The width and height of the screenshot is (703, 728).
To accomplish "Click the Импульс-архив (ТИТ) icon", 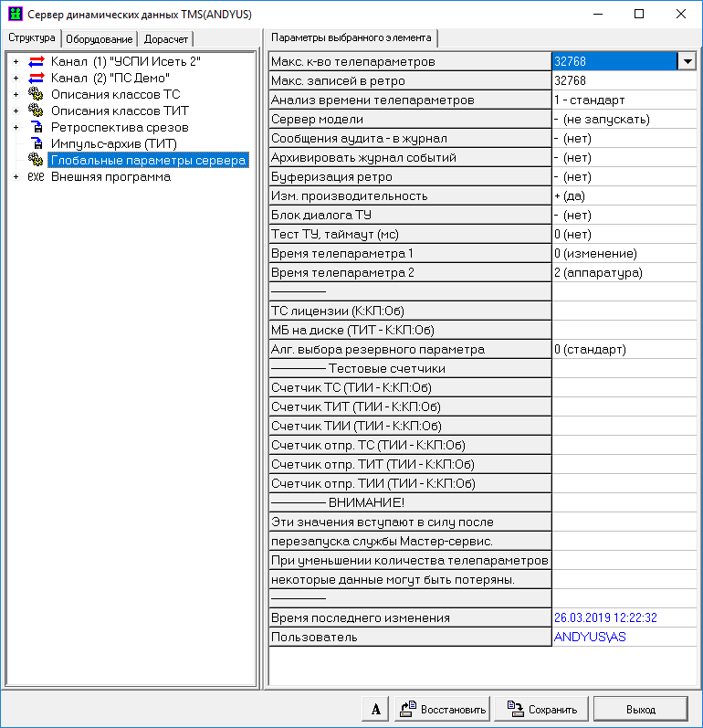I will (37, 143).
